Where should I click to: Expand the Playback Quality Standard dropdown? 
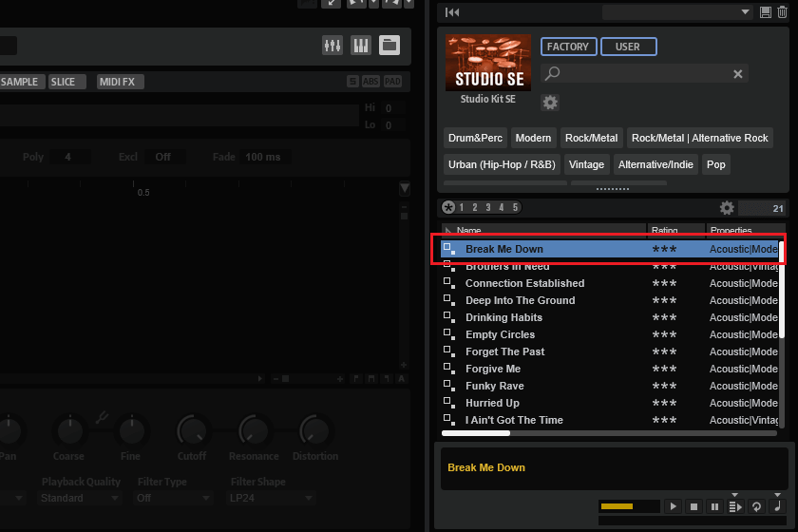[80, 498]
